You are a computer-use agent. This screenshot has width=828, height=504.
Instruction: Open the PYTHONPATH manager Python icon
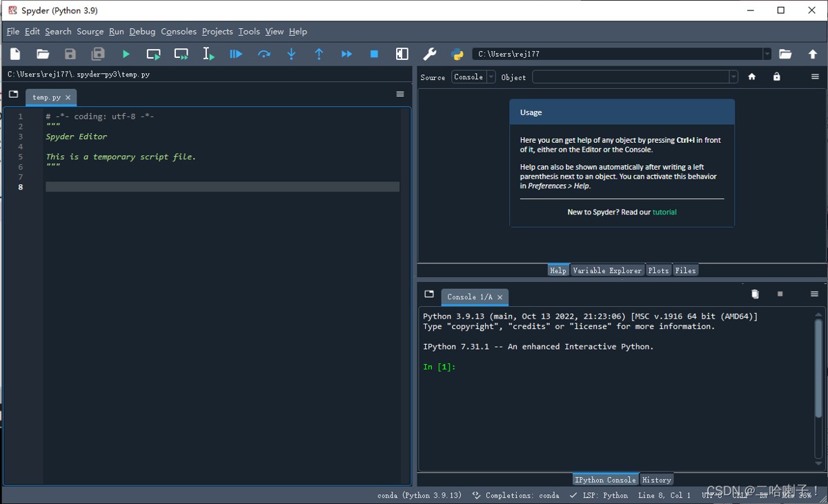[457, 54]
